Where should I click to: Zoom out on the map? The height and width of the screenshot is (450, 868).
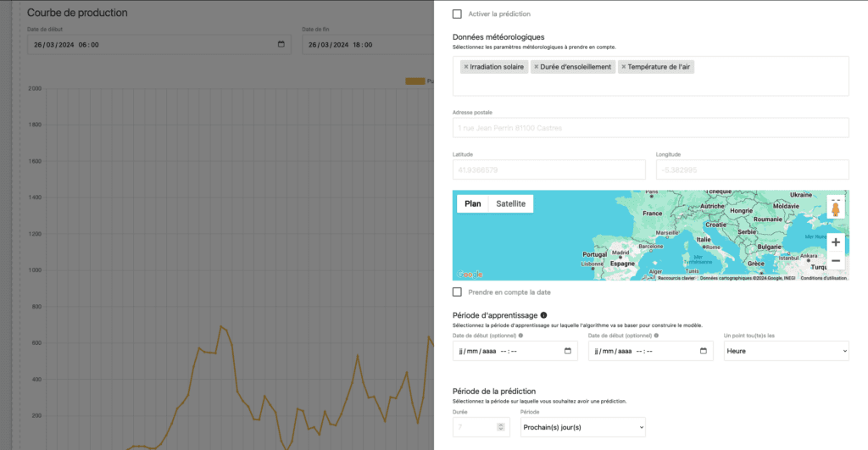(x=835, y=261)
